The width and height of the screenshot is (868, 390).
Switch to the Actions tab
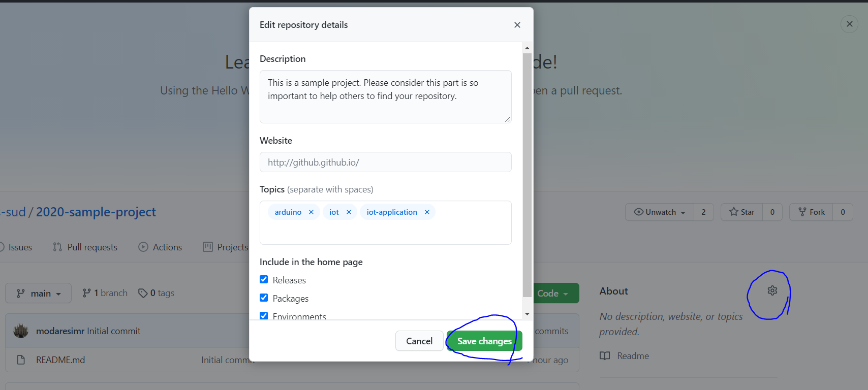pos(160,247)
